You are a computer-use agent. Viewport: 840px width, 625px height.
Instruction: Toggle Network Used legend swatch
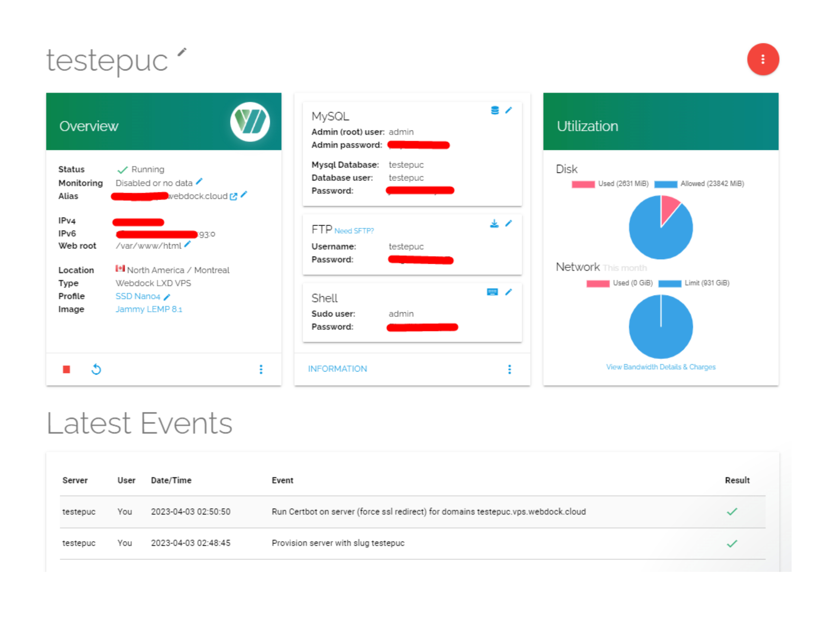click(598, 284)
